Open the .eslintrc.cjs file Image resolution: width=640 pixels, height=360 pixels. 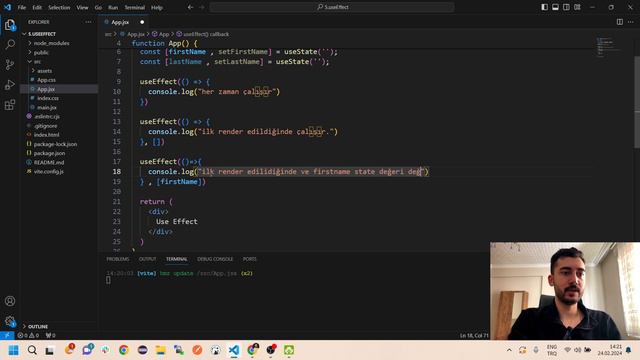tap(59, 117)
